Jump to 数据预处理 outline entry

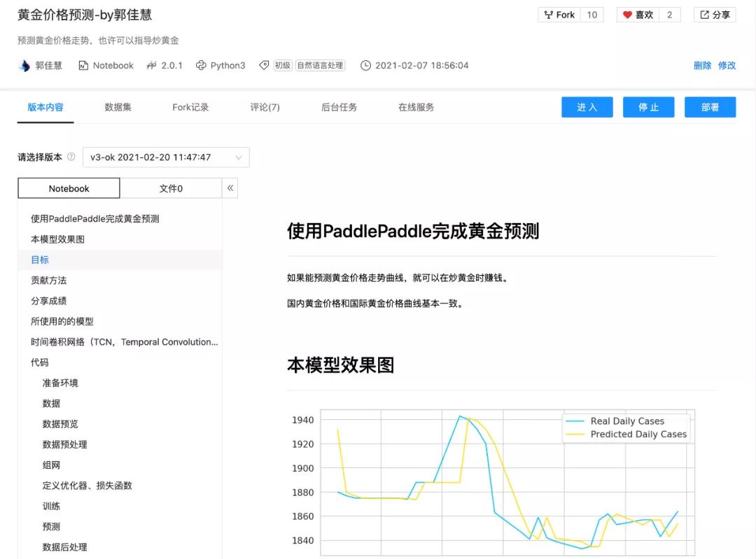pyautogui.click(x=64, y=444)
